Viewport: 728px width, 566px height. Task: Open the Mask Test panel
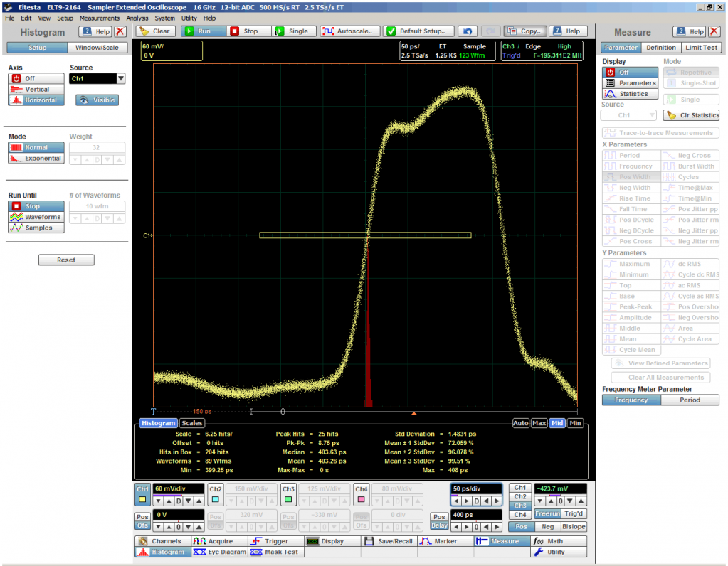(275, 552)
